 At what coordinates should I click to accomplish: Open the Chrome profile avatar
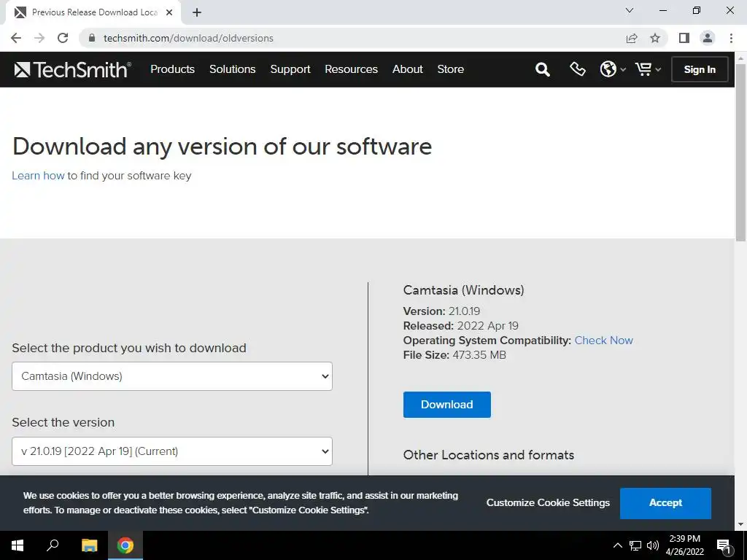click(x=708, y=38)
